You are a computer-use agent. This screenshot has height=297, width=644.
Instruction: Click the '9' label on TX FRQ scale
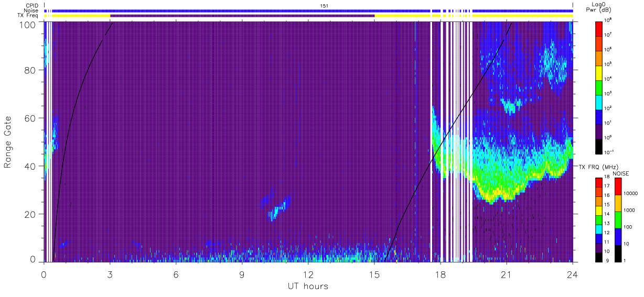[x=606, y=260]
